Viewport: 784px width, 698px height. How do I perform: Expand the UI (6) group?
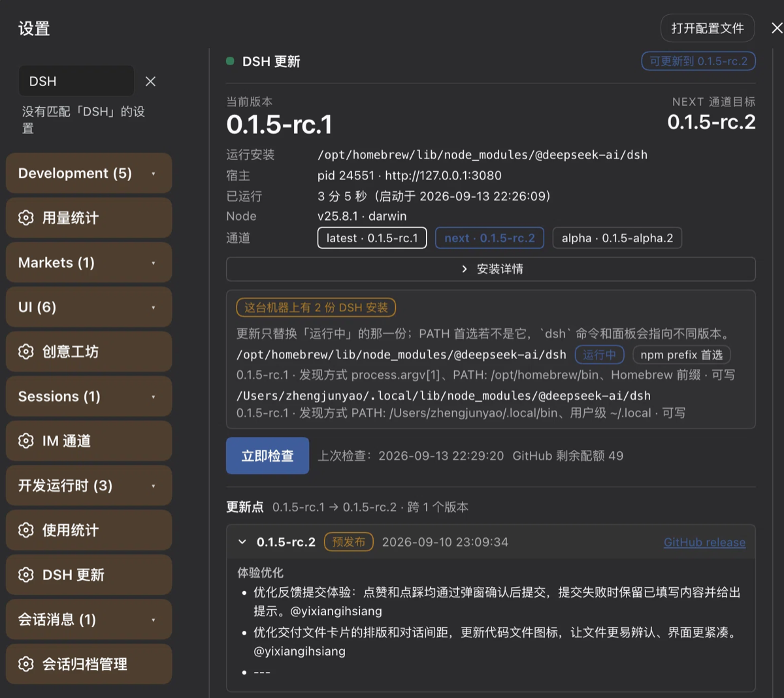coord(89,307)
